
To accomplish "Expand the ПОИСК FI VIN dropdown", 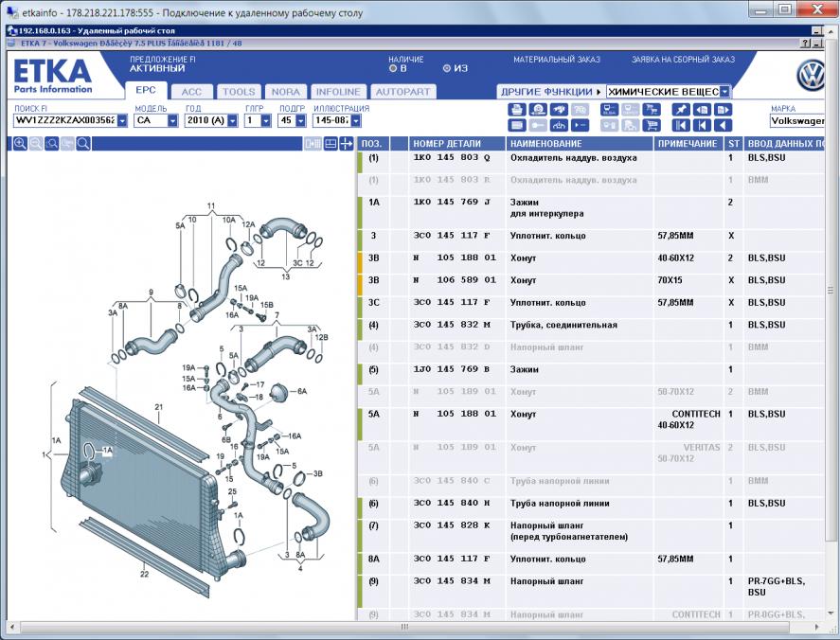I will click(122, 120).
